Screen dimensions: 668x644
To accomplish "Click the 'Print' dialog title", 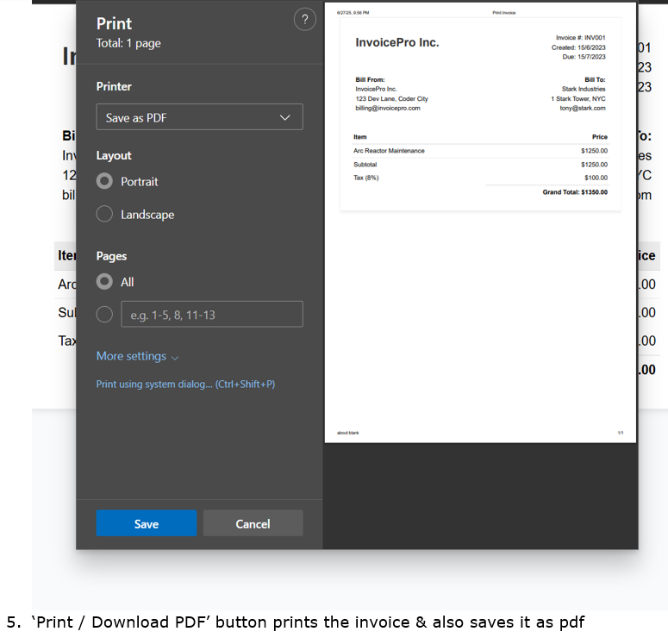I will click(114, 23).
